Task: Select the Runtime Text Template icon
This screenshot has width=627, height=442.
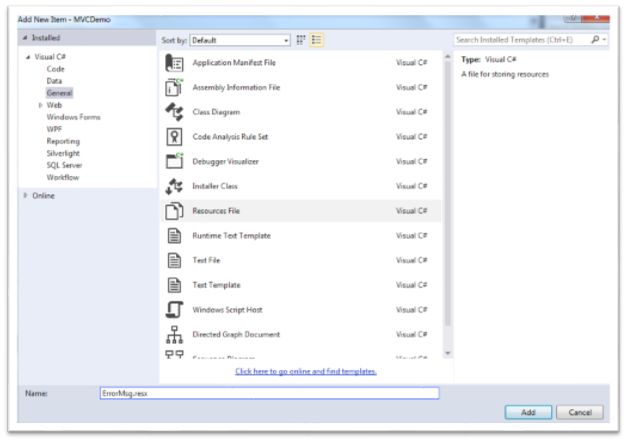Action: click(x=174, y=236)
